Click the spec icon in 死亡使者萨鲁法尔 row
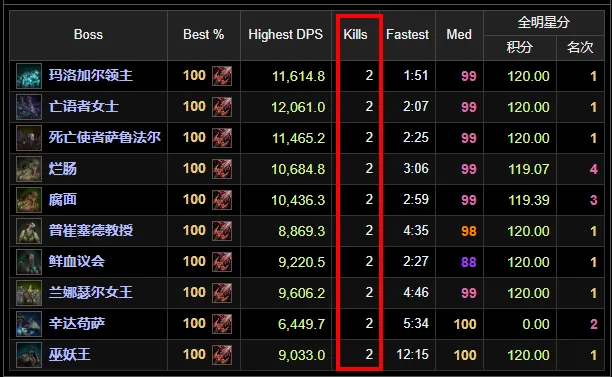 pyautogui.click(x=222, y=138)
